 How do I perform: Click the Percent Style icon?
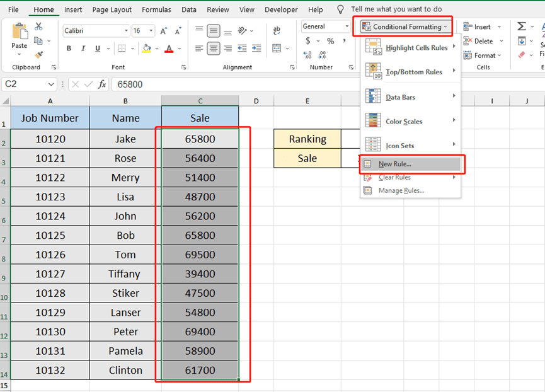pyautogui.click(x=330, y=41)
